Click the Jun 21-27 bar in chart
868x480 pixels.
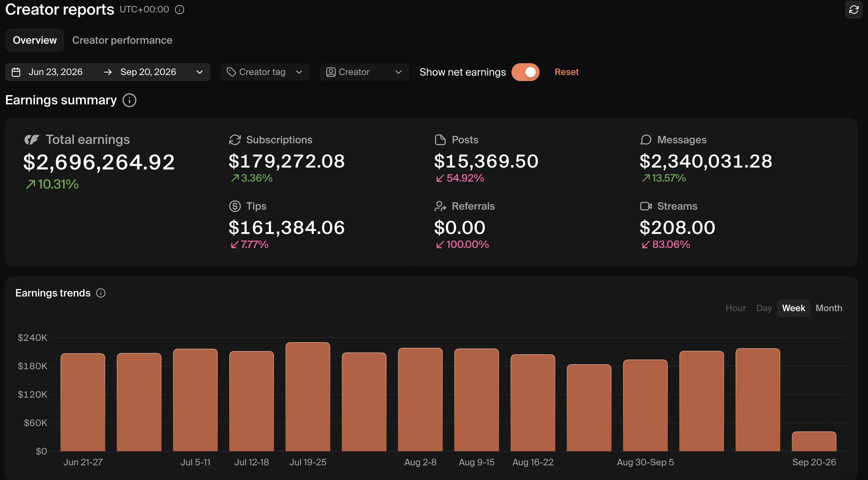(x=83, y=402)
